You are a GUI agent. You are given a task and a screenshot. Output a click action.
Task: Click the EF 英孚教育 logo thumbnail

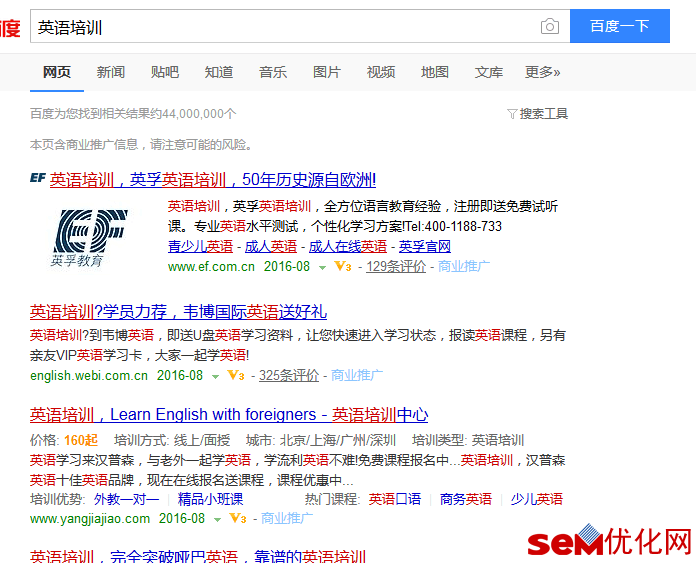[88, 237]
